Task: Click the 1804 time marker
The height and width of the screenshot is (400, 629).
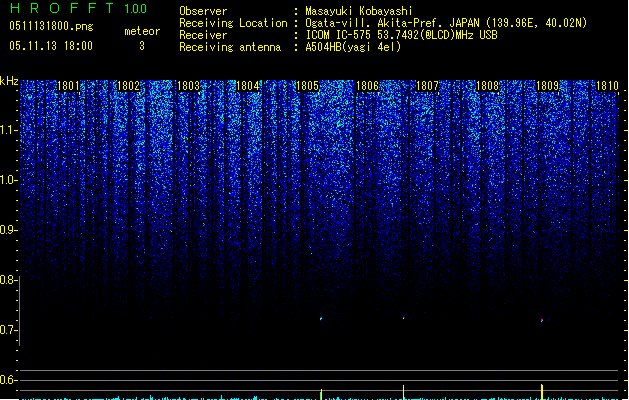Action: coord(248,86)
